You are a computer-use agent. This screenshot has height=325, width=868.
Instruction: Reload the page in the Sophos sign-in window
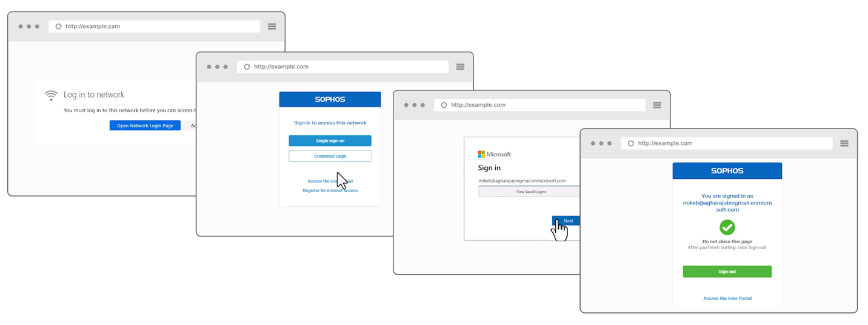247,67
